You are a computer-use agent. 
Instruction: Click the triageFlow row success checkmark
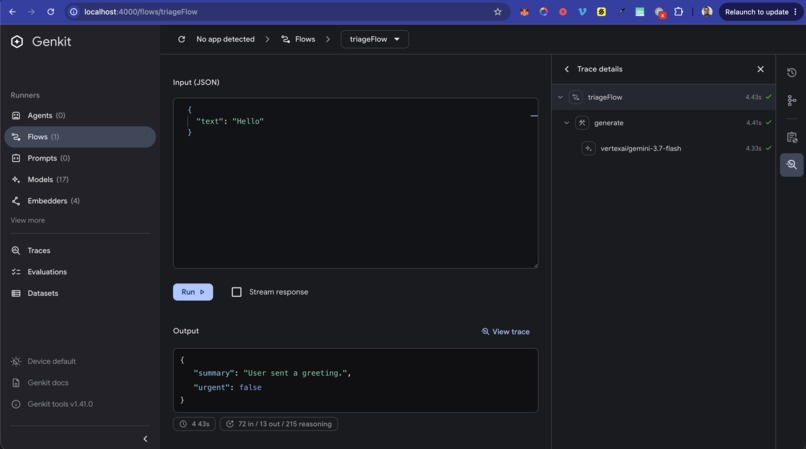pyautogui.click(x=768, y=97)
